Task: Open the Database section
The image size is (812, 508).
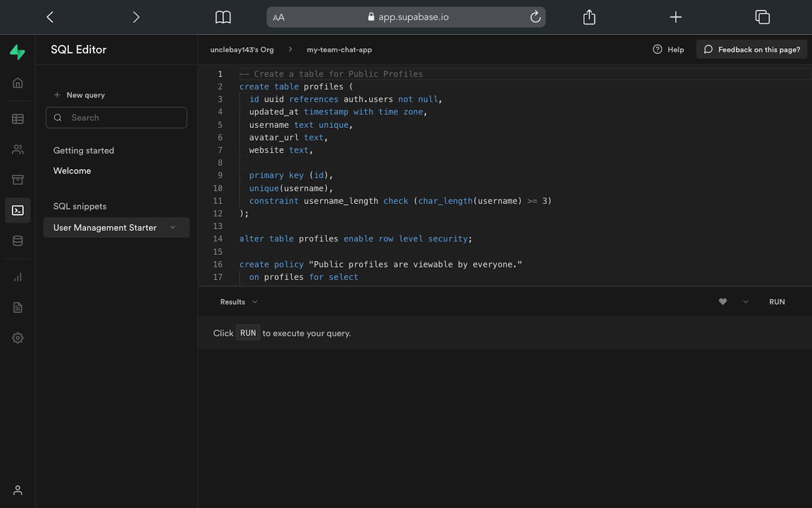Action: 17,241
